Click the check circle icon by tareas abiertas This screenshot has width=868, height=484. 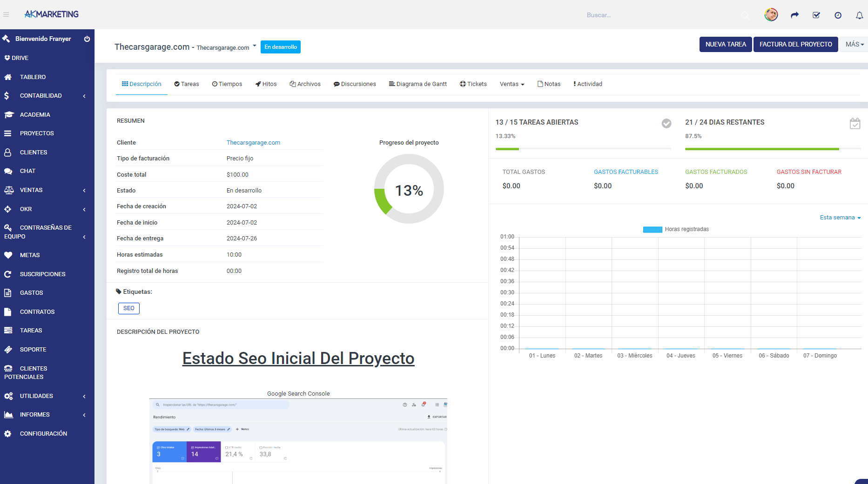click(x=666, y=123)
